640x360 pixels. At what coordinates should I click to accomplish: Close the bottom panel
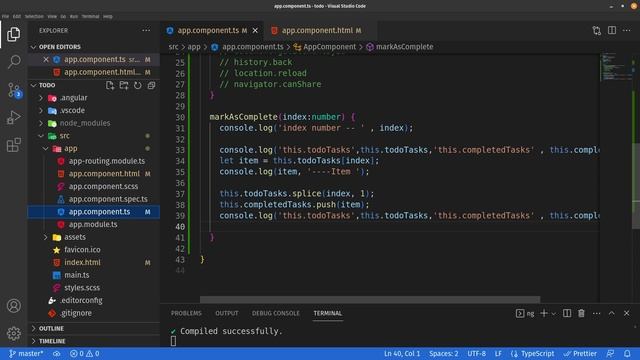(627, 313)
